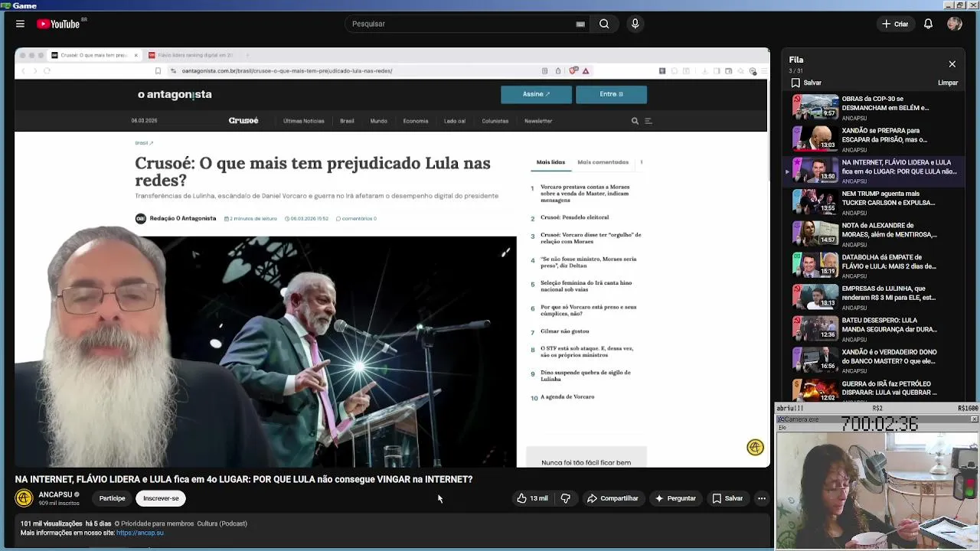
Task: Click Entre login button on O Antagonista
Action: point(611,94)
